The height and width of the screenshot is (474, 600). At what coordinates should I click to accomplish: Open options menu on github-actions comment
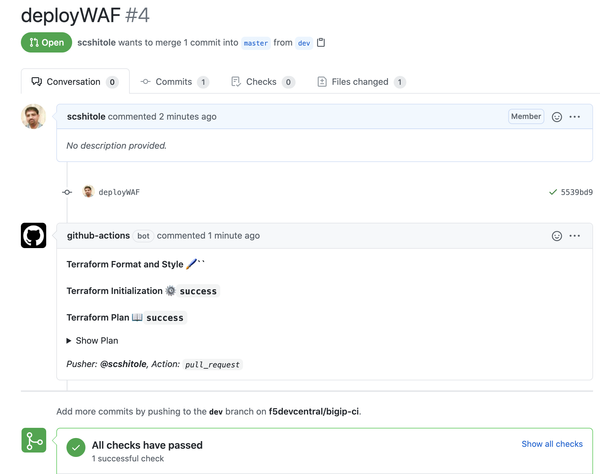(x=575, y=236)
